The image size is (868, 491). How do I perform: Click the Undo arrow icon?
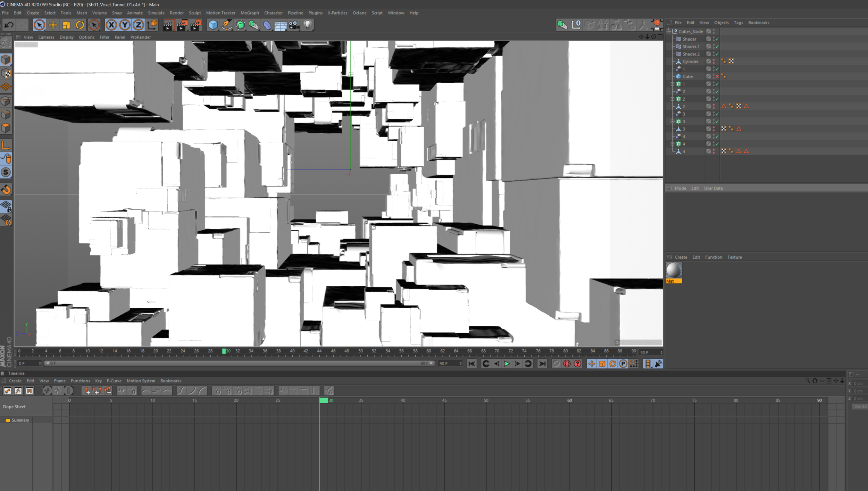click(9, 25)
